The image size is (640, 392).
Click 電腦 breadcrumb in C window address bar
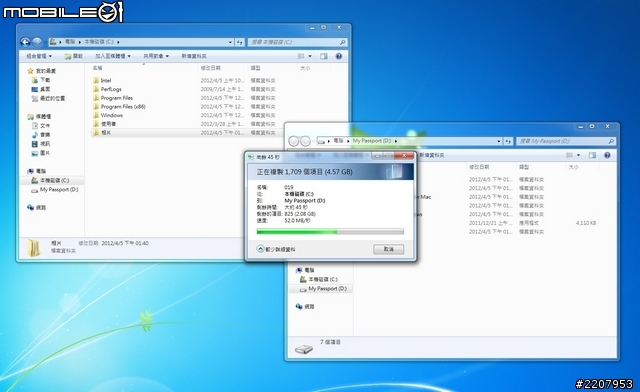(x=70, y=42)
